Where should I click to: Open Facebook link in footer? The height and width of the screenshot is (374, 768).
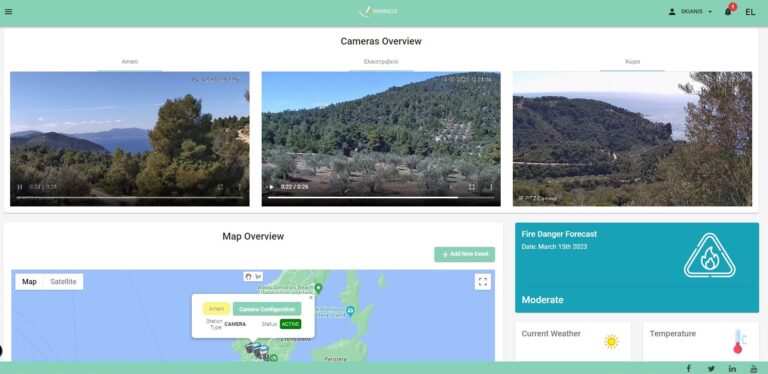688,369
